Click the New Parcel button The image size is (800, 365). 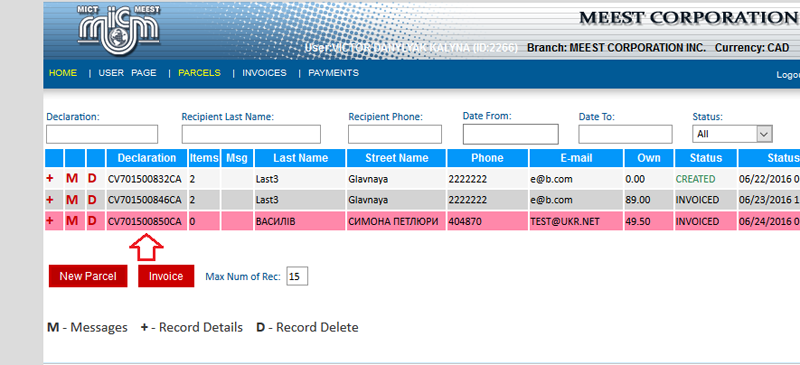pos(88,276)
